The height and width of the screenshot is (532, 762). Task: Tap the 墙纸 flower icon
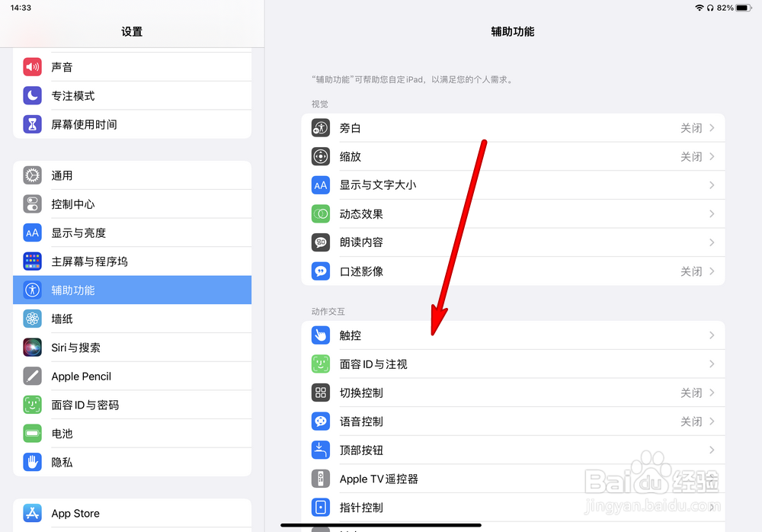click(32, 319)
